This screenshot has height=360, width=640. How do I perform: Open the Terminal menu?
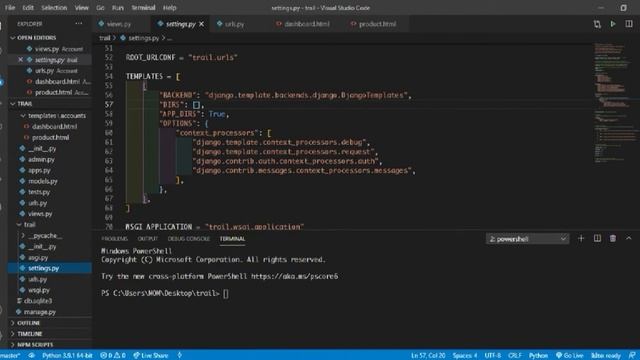point(143,8)
